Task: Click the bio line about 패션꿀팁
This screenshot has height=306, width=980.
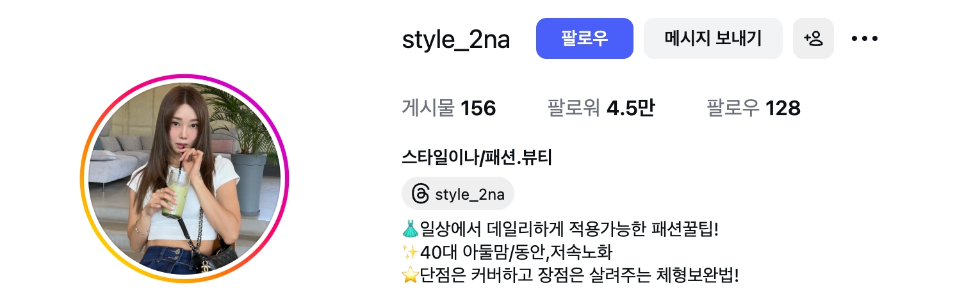Action: [x=560, y=229]
